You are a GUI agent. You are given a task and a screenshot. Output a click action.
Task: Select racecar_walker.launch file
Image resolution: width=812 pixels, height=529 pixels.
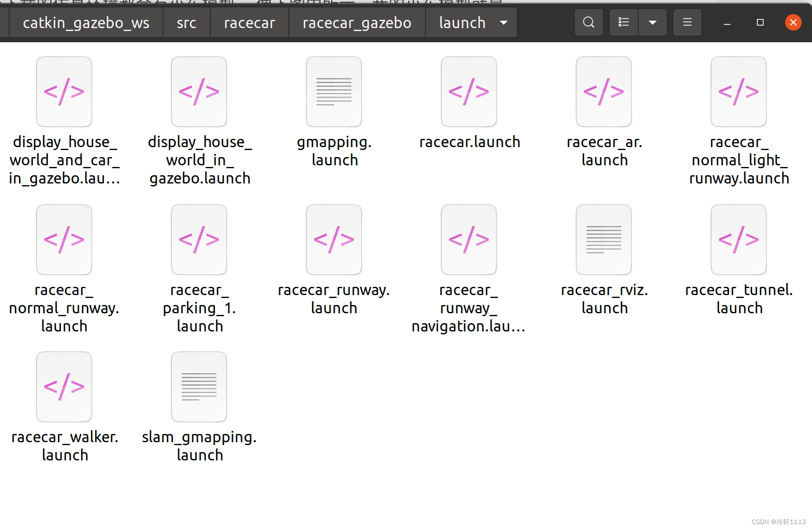point(64,387)
